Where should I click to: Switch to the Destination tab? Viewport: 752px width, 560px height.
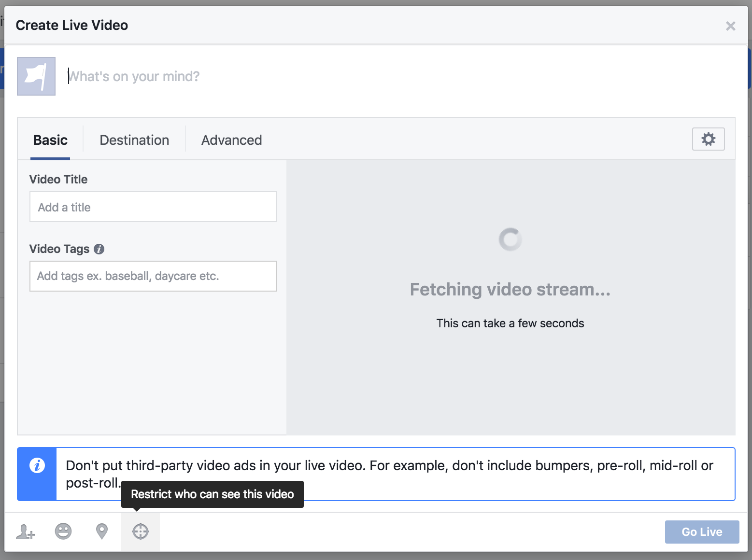coord(134,140)
